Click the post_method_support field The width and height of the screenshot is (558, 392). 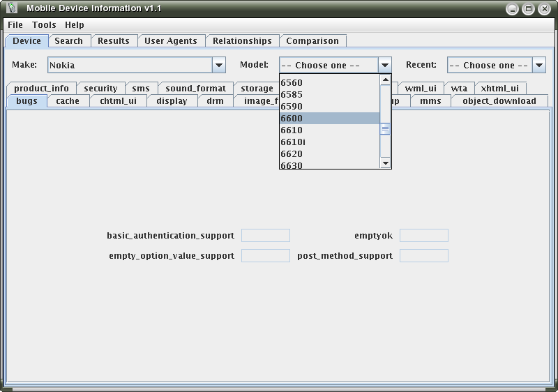[423, 256]
